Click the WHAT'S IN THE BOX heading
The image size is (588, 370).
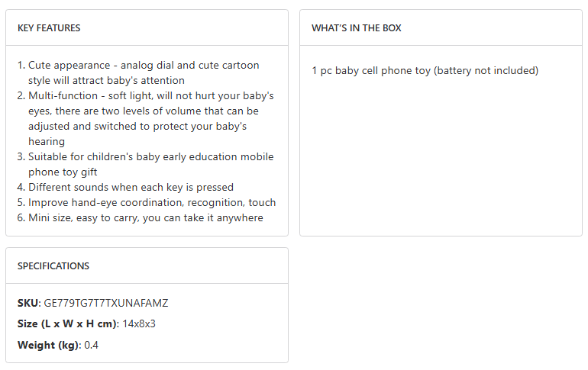pyautogui.click(x=356, y=28)
